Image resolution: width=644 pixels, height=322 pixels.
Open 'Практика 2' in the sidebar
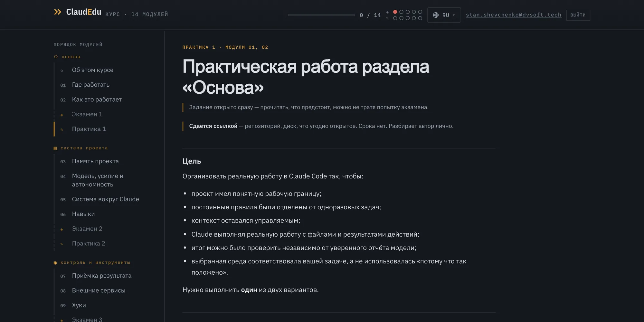[89, 244]
